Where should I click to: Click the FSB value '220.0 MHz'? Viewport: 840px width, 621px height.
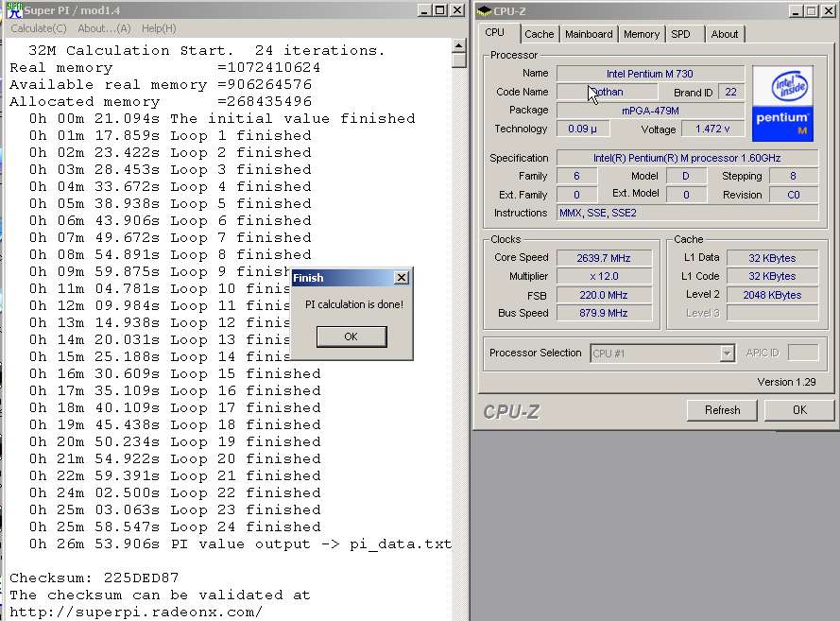[604, 295]
